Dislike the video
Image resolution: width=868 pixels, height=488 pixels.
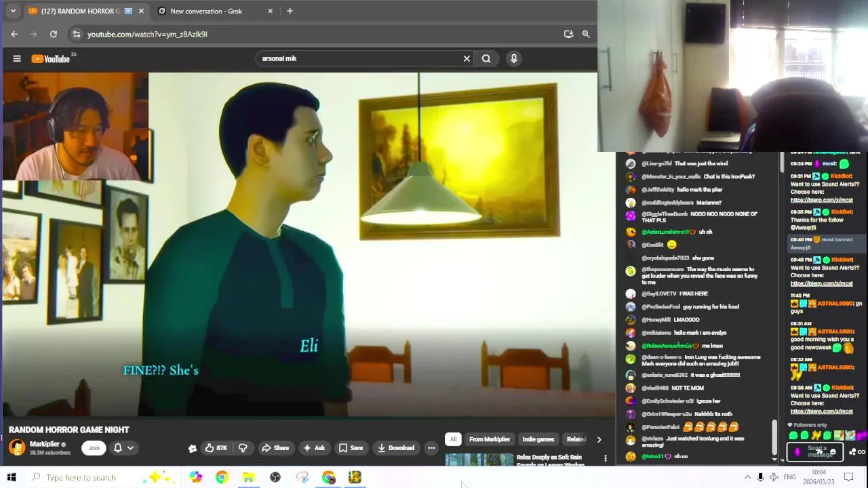pyautogui.click(x=243, y=448)
